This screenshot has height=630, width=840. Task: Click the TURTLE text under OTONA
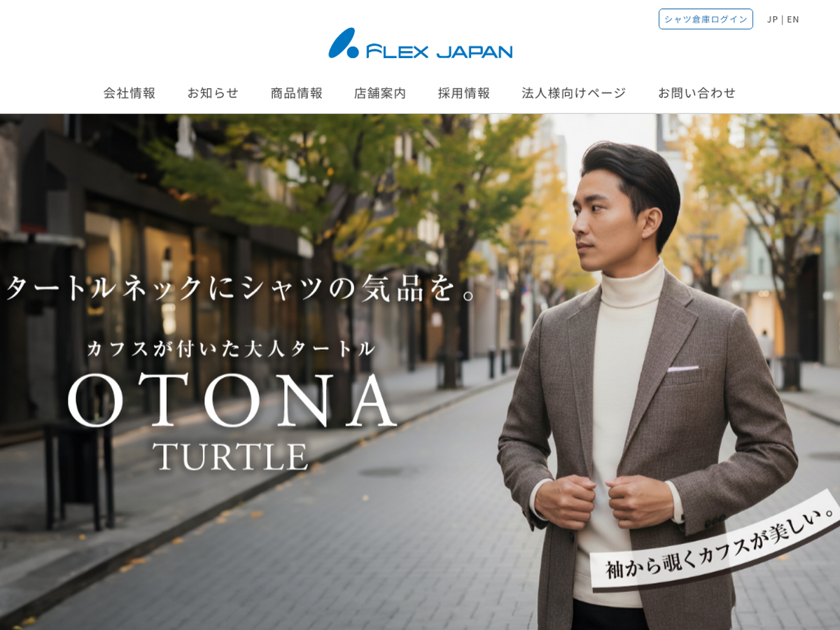tap(231, 456)
